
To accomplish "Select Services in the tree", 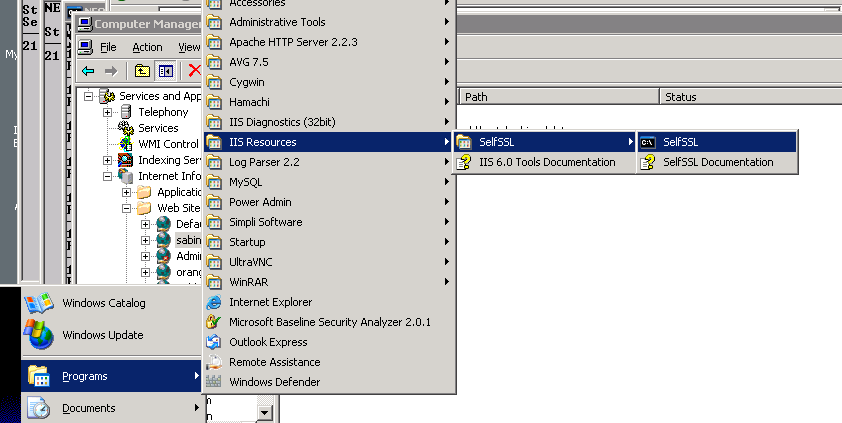I will coord(158,128).
